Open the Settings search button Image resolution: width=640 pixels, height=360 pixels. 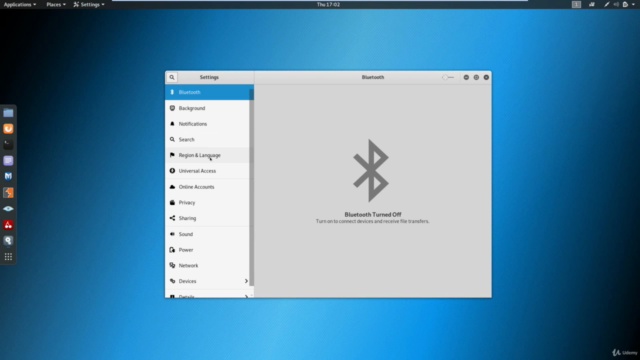click(172, 77)
